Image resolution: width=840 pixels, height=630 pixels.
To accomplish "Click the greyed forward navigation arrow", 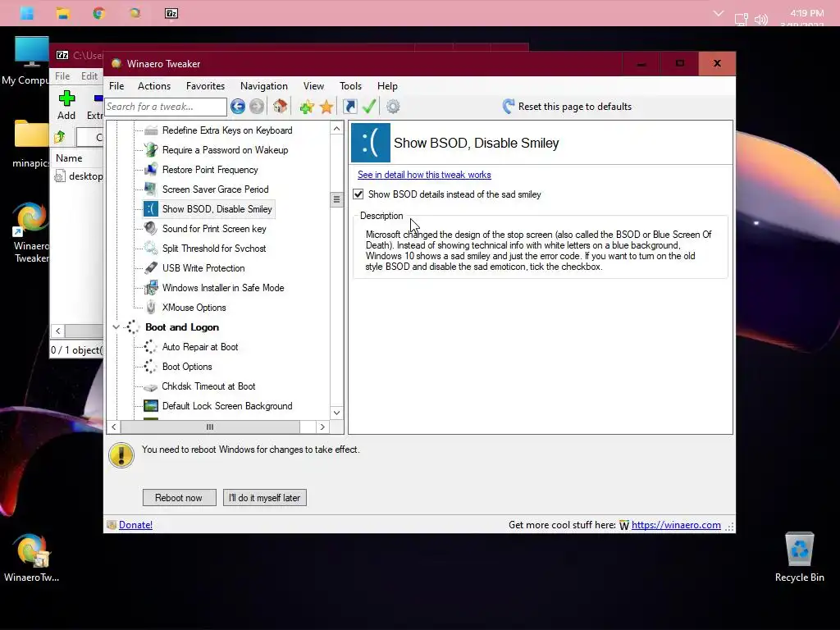I will [257, 107].
